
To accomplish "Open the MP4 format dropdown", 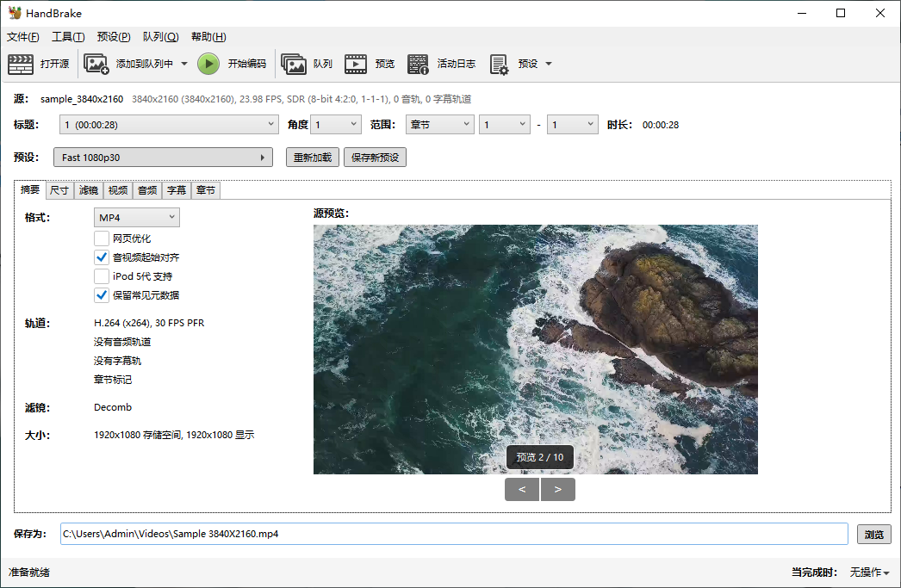I will pos(137,218).
